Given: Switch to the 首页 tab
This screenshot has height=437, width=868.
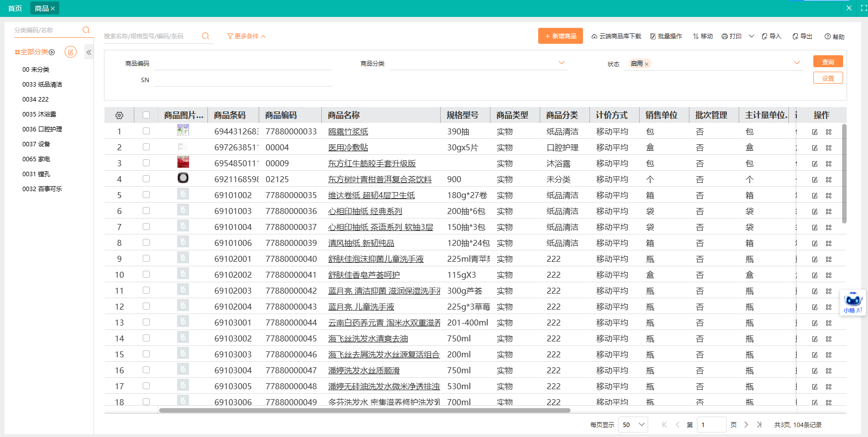Looking at the screenshot, I should pyautogui.click(x=15, y=8).
